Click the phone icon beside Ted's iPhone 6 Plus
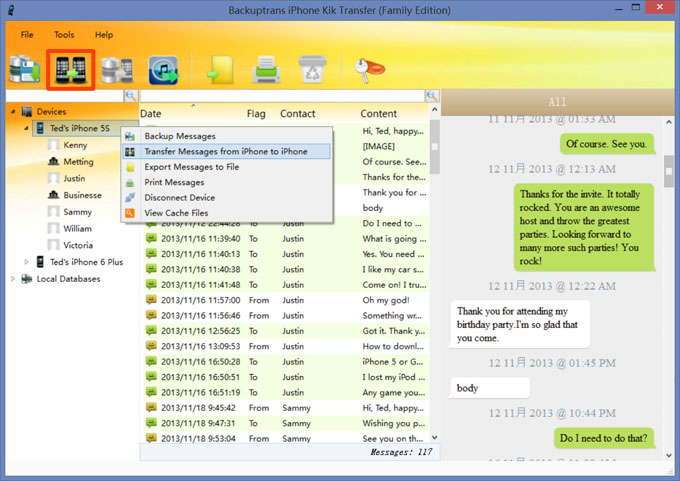 click(40, 262)
